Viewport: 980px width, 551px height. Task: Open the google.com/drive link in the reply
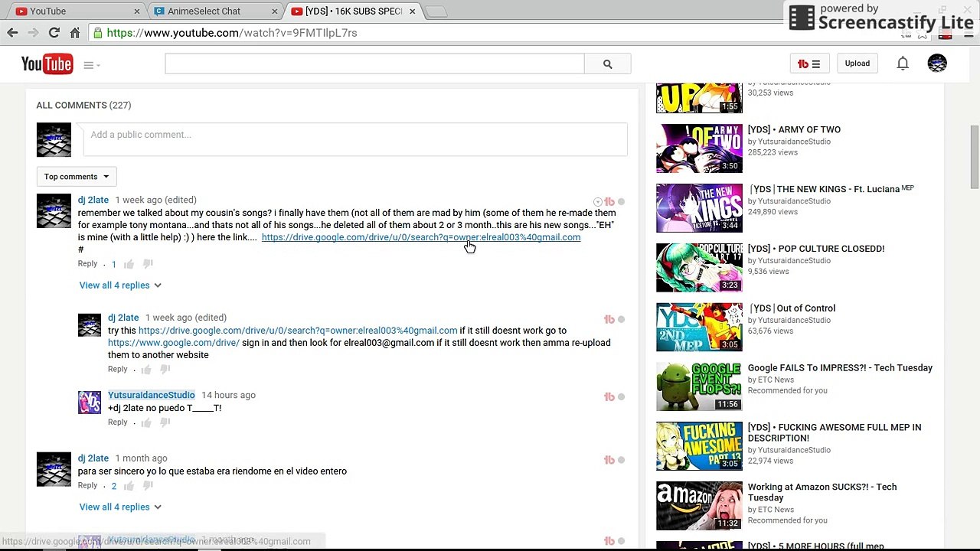[174, 343]
